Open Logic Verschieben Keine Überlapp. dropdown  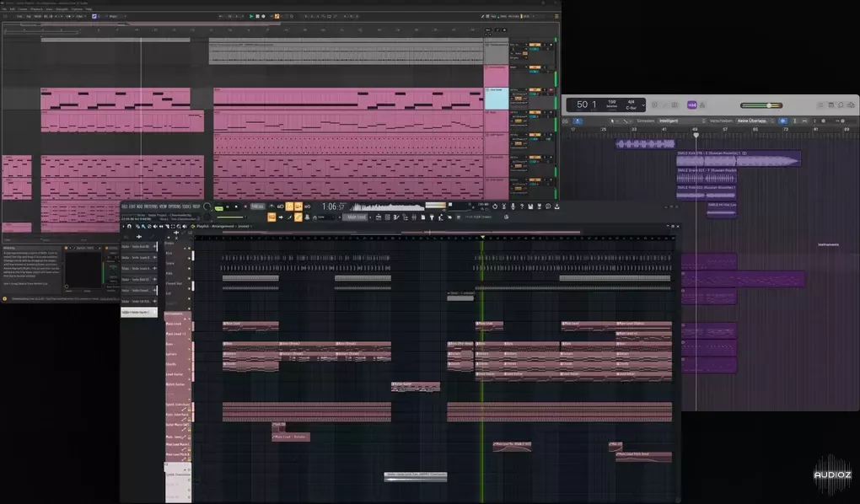[x=756, y=121]
